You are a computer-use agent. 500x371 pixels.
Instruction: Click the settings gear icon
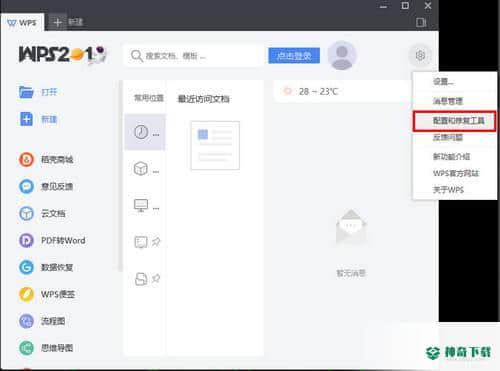click(x=420, y=55)
